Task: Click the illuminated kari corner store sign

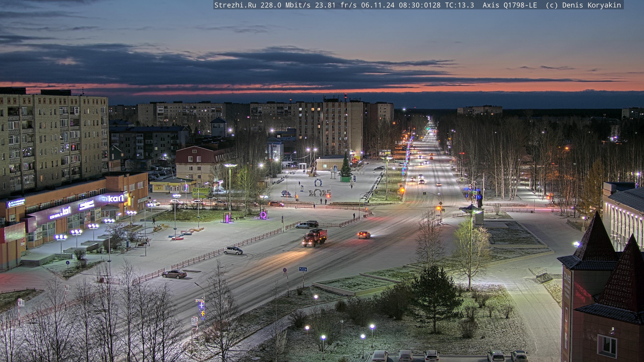Action: pos(116,199)
